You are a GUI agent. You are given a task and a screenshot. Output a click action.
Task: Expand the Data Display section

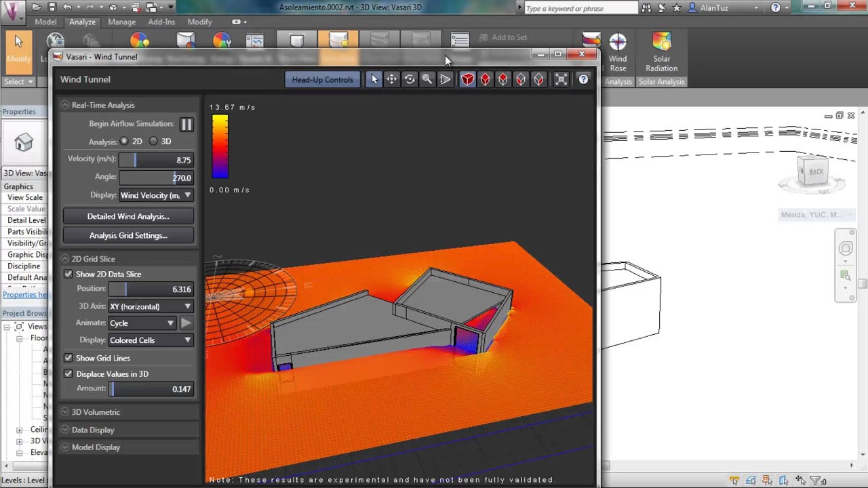65,430
